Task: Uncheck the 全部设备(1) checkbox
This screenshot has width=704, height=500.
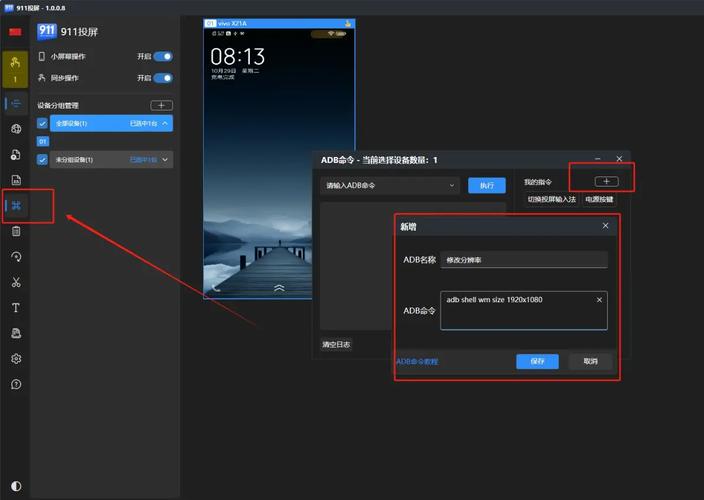Action: point(42,123)
